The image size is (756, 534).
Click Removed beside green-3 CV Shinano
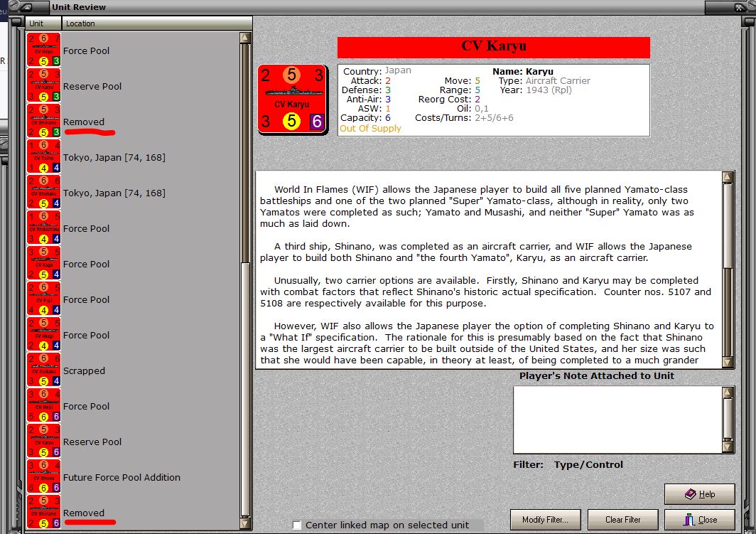pos(84,122)
